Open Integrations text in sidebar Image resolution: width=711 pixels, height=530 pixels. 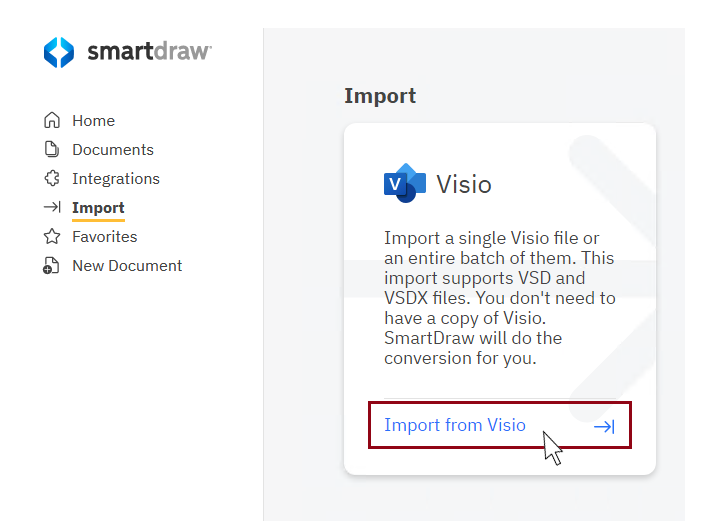tap(116, 179)
